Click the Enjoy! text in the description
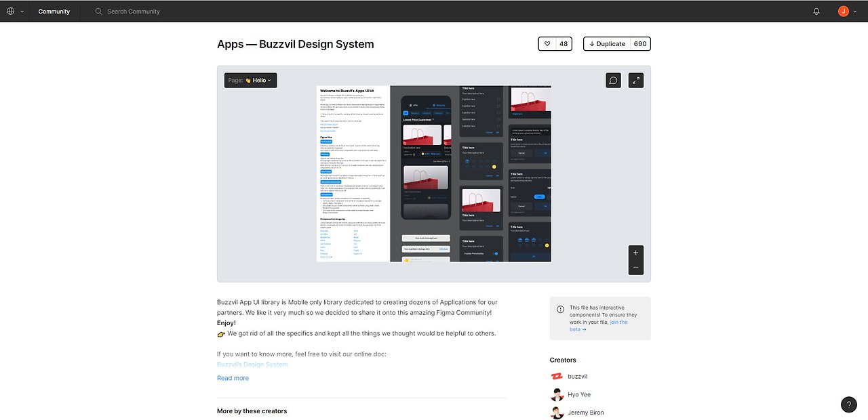 click(x=226, y=323)
